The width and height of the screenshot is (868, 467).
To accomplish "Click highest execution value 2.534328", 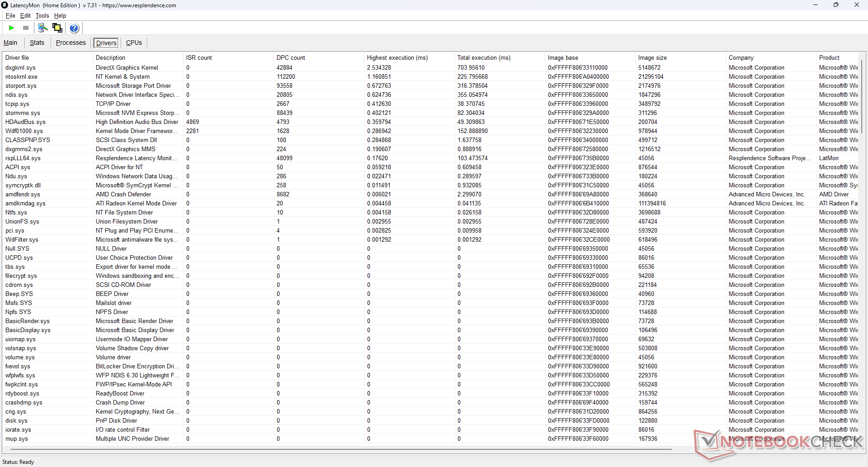I will point(379,67).
